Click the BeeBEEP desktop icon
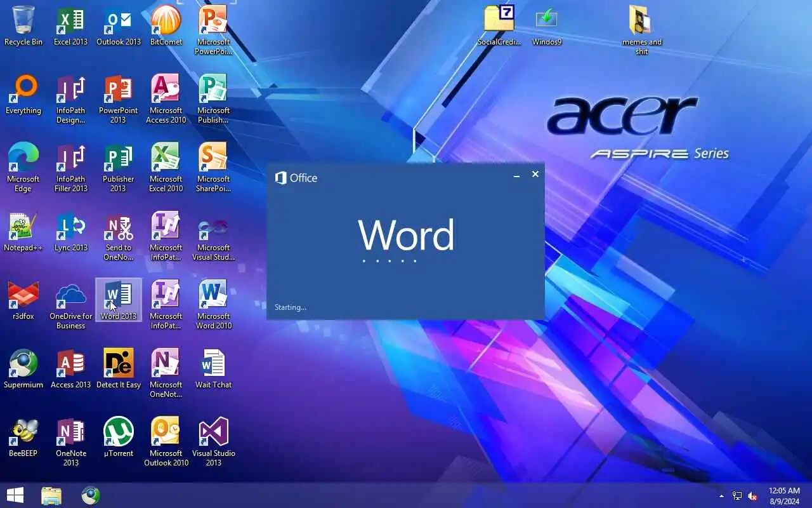Screen dimensions: 812x508 [23, 437]
